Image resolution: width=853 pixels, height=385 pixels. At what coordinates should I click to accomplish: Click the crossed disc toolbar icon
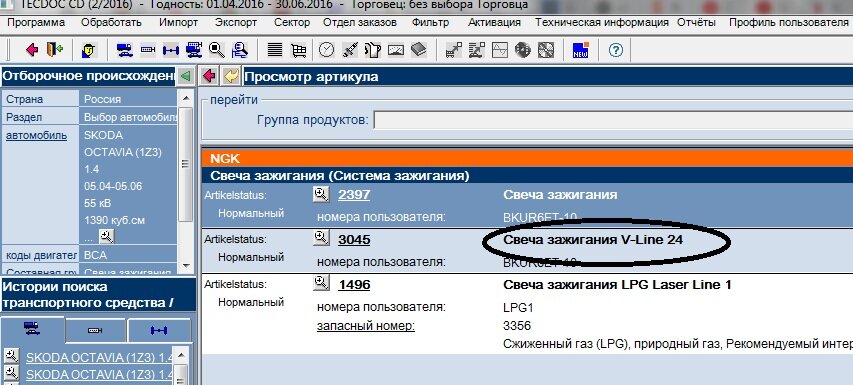[546, 51]
